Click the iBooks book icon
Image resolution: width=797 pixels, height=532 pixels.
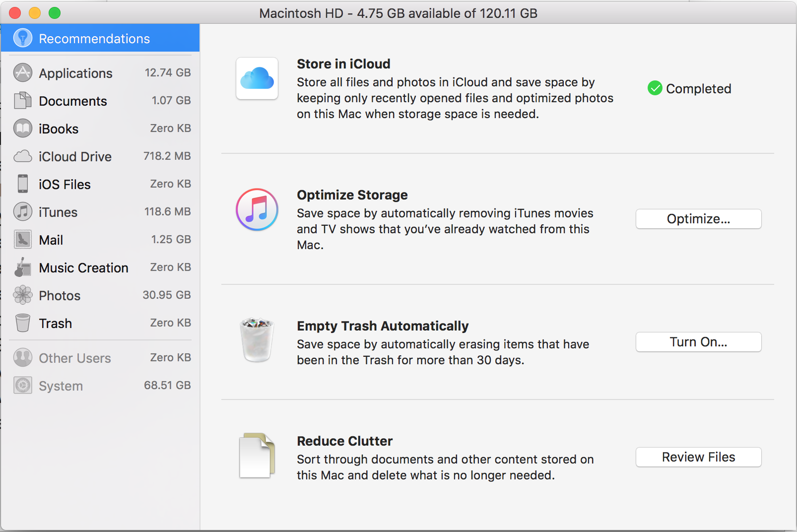(23, 129)
